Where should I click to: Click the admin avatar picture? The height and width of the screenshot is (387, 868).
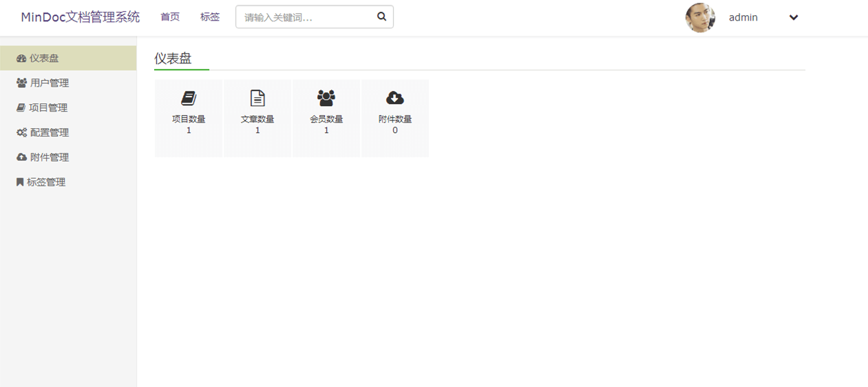click(700, 18)
